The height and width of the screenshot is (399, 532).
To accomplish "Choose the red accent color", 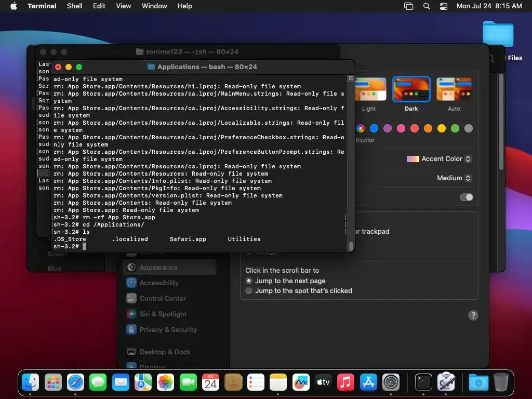I will point(414,128).
